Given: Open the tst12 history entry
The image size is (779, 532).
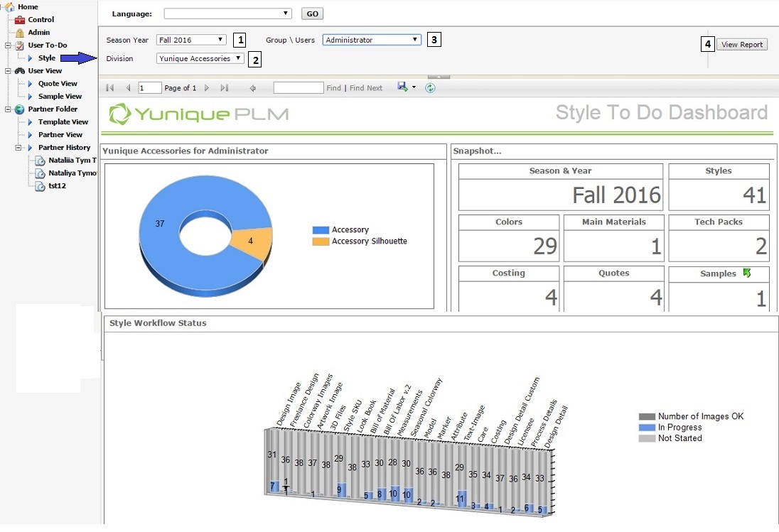Looking at the screenshot, I should coord(57,185).
